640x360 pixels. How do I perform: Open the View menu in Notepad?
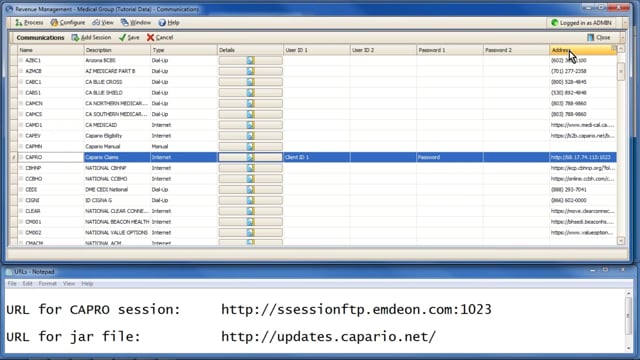click(x=69, y=284)
